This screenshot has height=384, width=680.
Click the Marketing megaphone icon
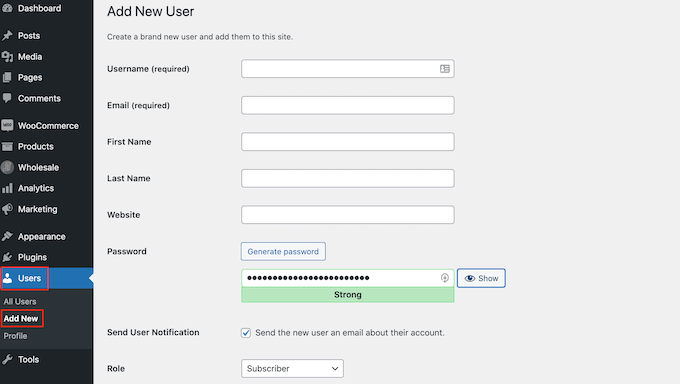click(7, 209)
